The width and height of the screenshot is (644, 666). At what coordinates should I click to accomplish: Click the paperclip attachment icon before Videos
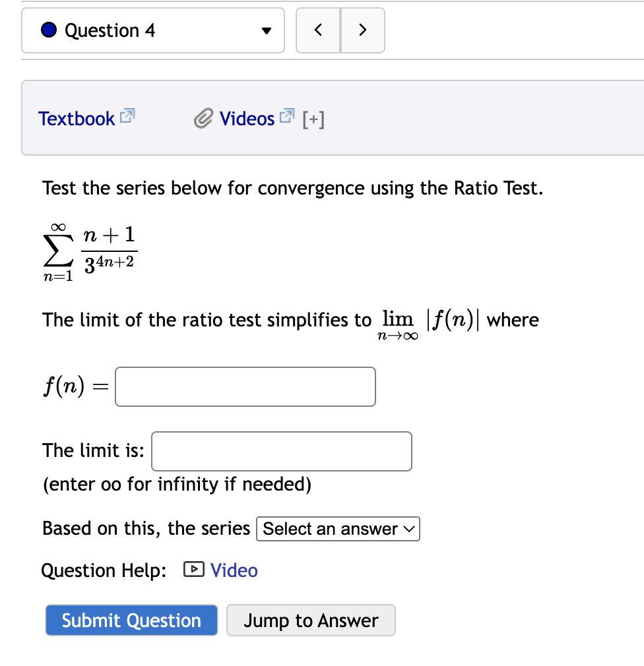coord(203,118)
